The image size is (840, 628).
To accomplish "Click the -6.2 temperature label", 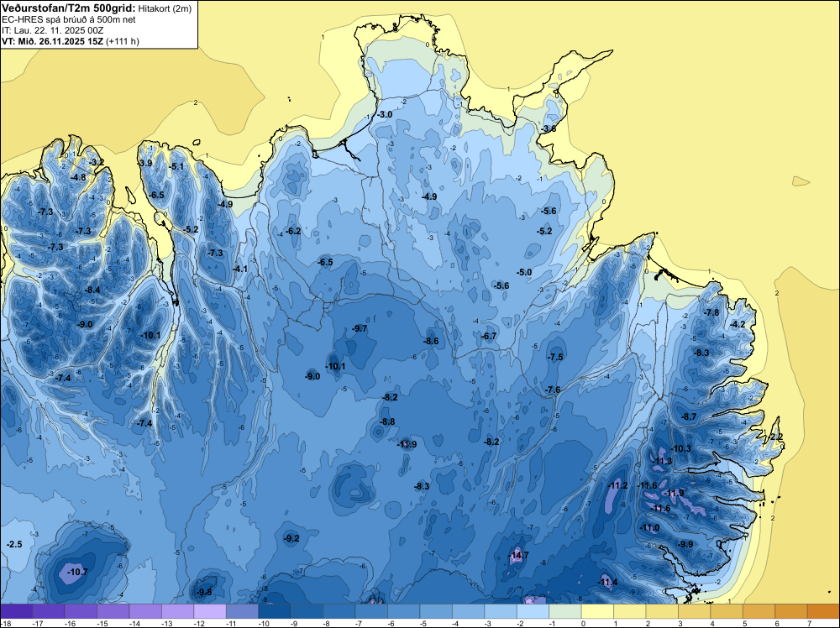I will [293, 231].
